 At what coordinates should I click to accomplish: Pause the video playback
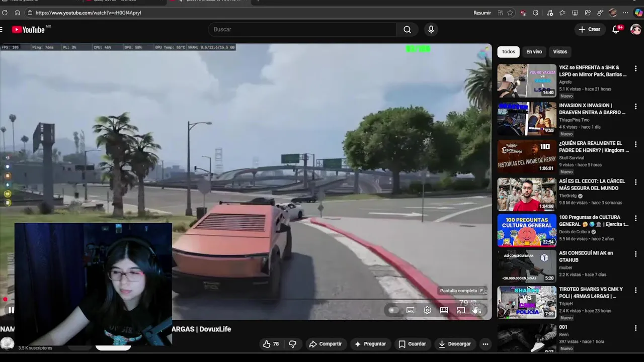pos(11,310)
